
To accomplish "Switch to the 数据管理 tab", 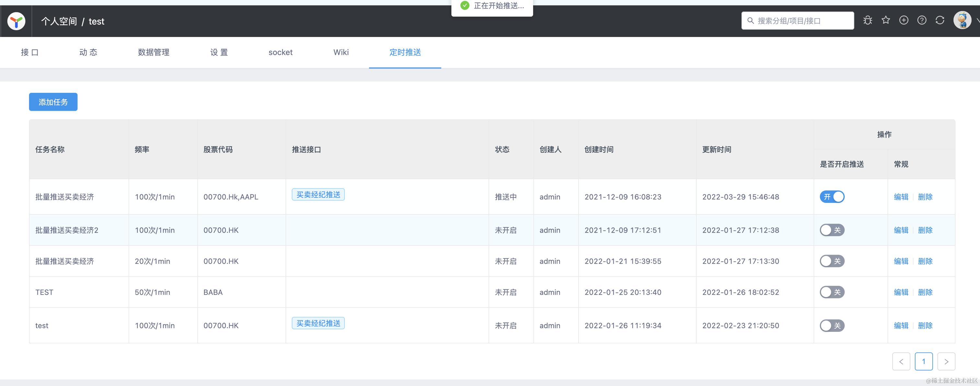I will [154, 52].
